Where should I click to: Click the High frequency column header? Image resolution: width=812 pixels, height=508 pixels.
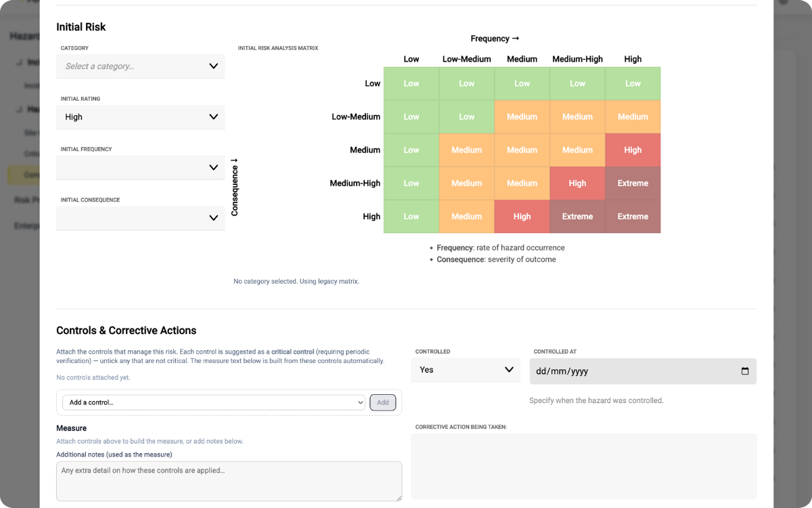coord(633,59)
